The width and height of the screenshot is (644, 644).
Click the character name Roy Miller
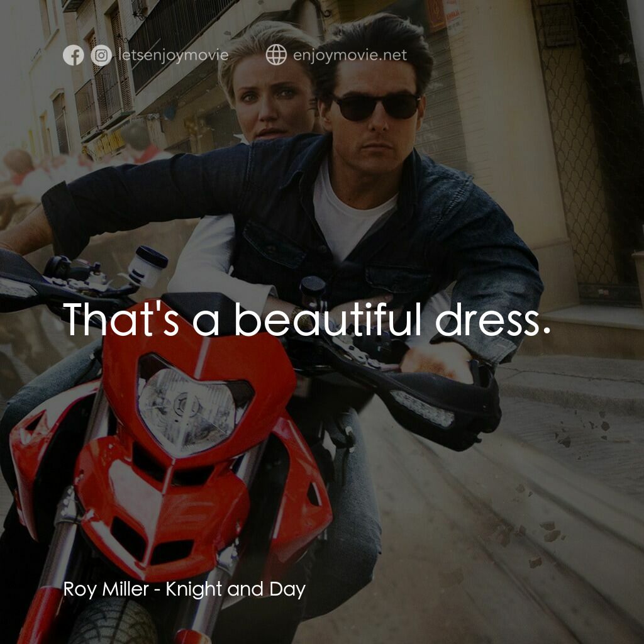click(x=106, y=590)
